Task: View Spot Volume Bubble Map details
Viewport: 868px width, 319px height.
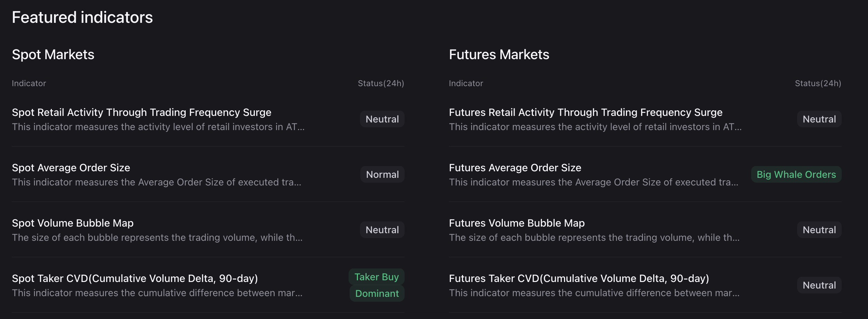Action: click(x=73, y=223)
